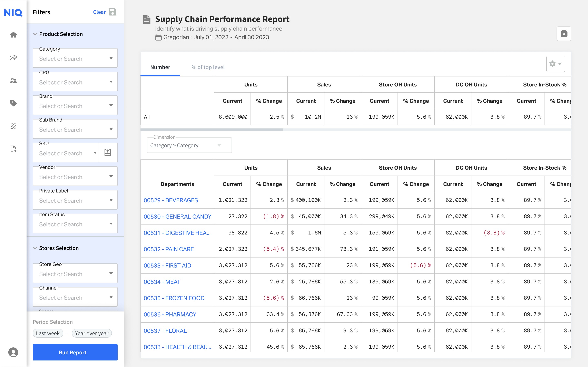
Task: Click the save filters icon
Action: pos(112,12)
